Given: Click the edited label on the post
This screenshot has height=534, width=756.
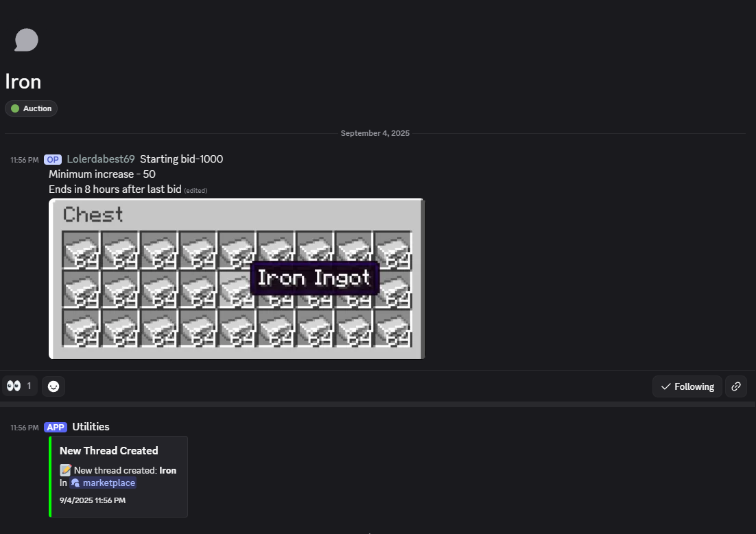Looking at the screenshot, I should click(196, 190).
